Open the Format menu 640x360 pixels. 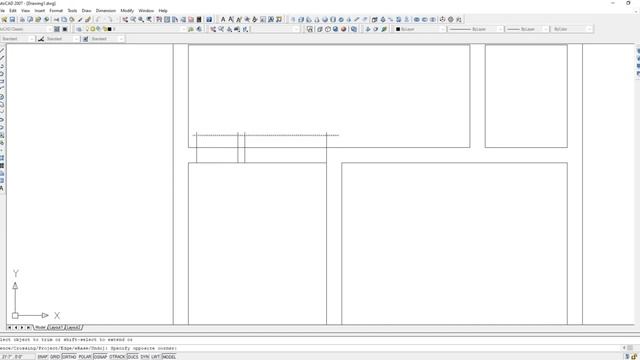(x=56, y=11)
